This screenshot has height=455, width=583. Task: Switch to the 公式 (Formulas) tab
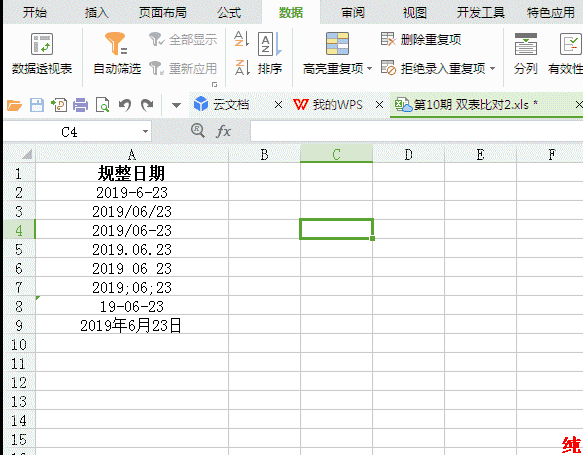[229, 12]
